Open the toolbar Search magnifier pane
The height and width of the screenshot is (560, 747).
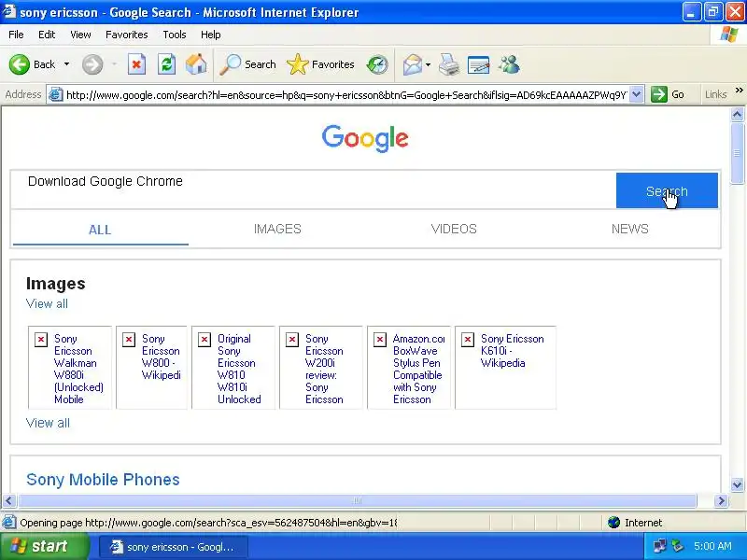[247, 64]
